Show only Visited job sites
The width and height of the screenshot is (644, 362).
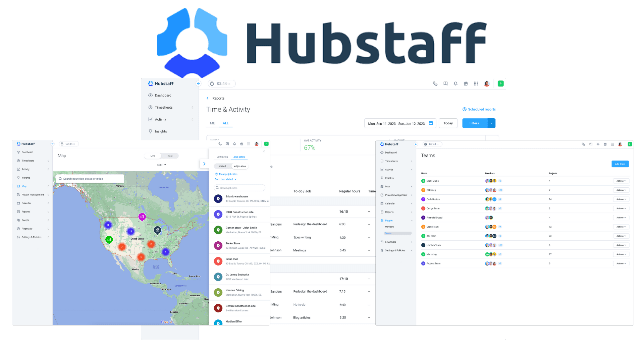click(222, 166)
